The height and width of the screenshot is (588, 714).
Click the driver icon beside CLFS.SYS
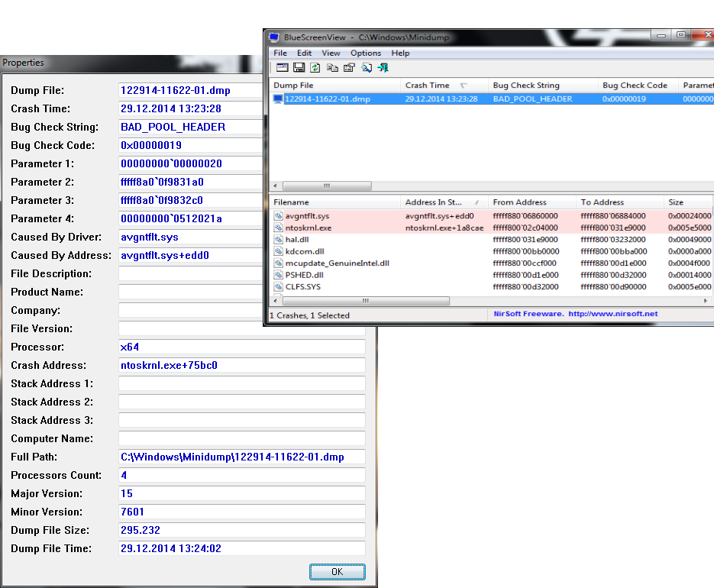click(278, 287)
